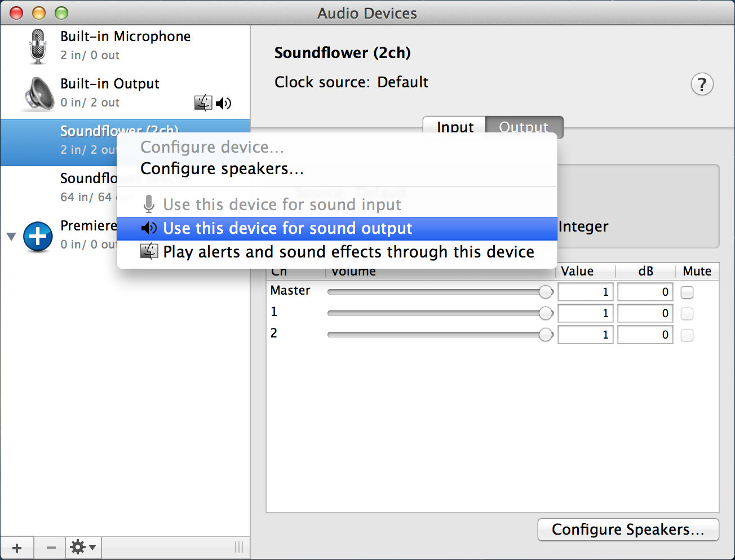
Task: Click the Mute column header
Action: coord(697,272)
